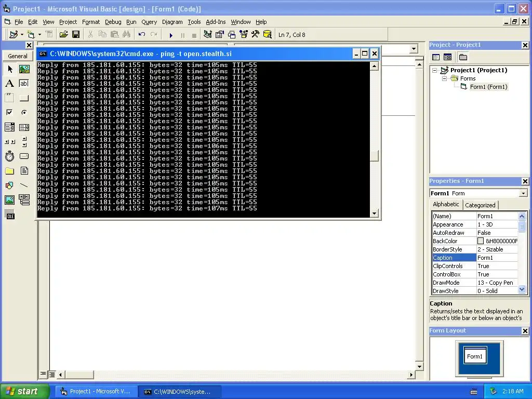This screenshot has height=399, width=532.
Task: Open the code window procedure dropdown
Action: tap(413, 49)
